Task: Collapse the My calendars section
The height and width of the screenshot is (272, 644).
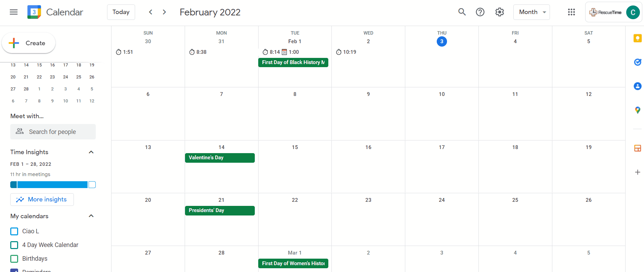Action: coord(91,216)
